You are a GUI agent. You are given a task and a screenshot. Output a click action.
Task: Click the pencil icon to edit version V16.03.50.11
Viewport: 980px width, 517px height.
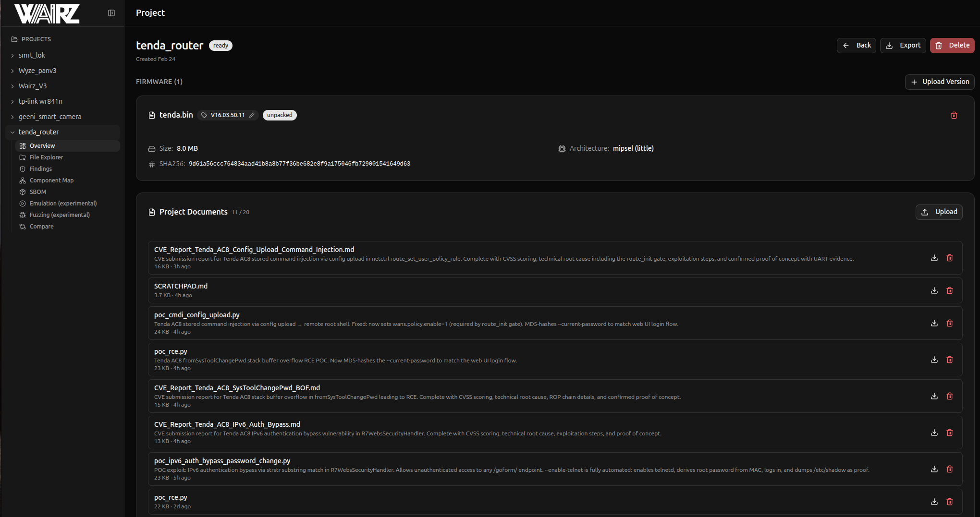(x=252, y=115)
